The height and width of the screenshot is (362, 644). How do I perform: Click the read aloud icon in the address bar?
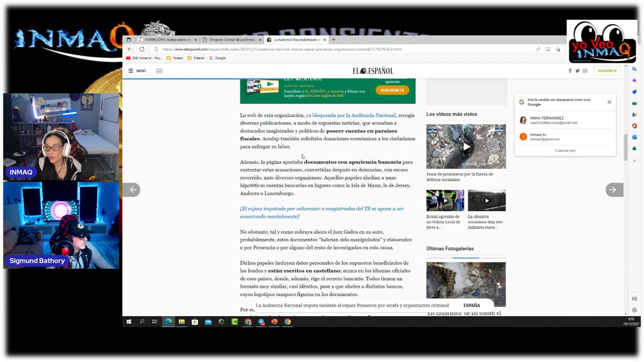538,49
